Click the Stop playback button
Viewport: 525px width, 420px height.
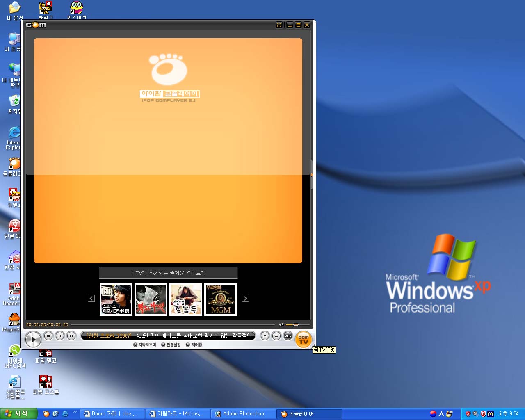[48, 336]
